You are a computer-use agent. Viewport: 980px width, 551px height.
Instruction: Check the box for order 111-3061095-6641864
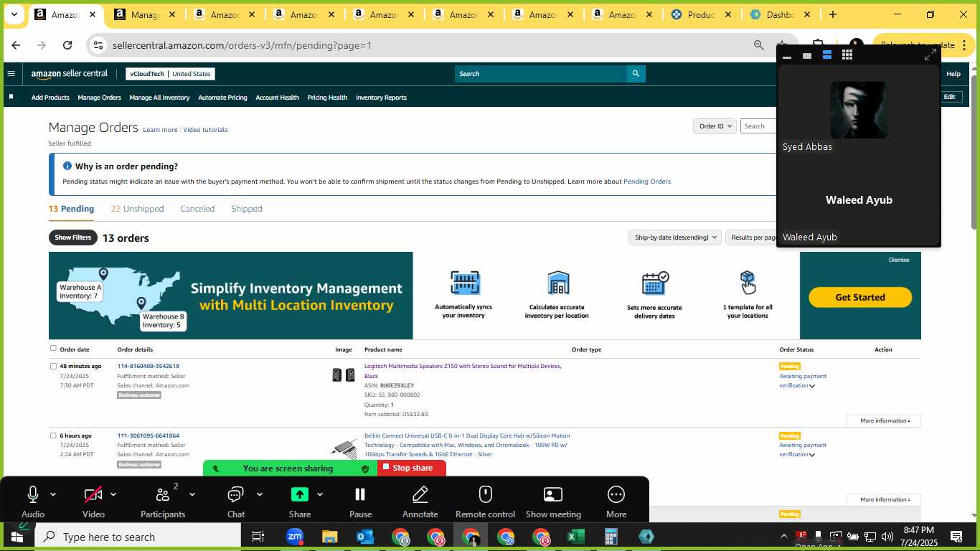[53, 435]
